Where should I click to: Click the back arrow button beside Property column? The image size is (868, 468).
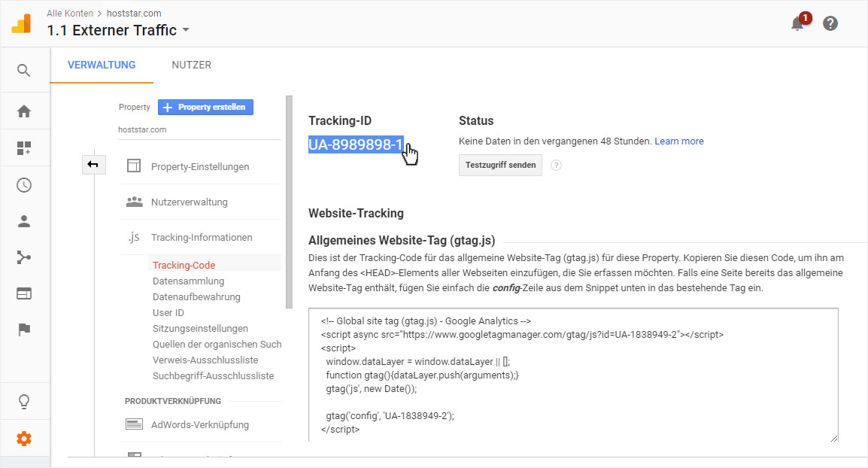point(93,165)
